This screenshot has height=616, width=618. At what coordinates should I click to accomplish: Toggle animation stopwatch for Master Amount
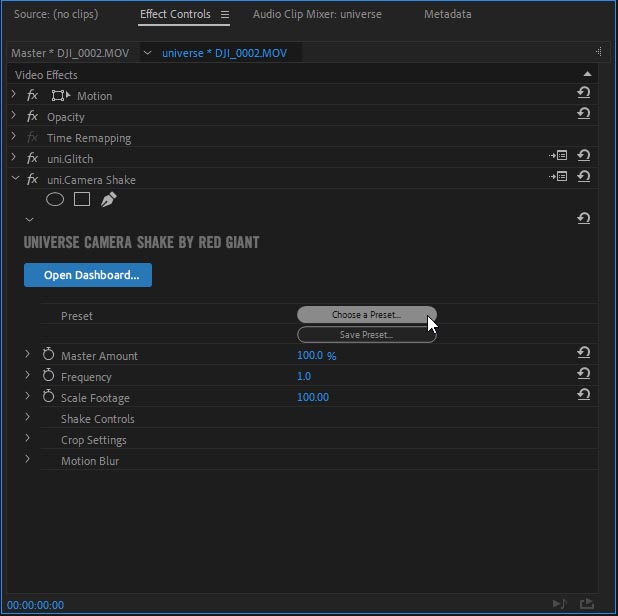[48, 354]
